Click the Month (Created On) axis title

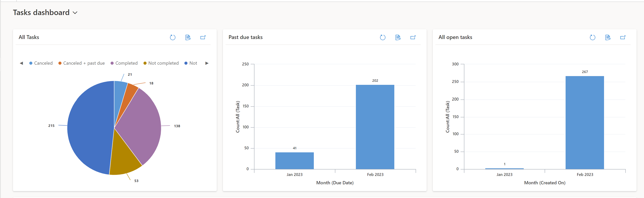click(x=544, y=183)
